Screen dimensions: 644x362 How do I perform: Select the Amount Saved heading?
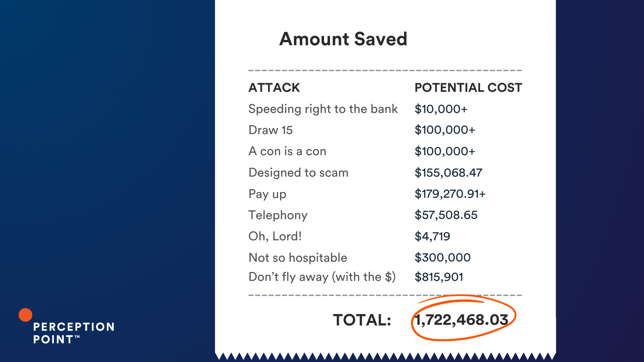(343, 39)
